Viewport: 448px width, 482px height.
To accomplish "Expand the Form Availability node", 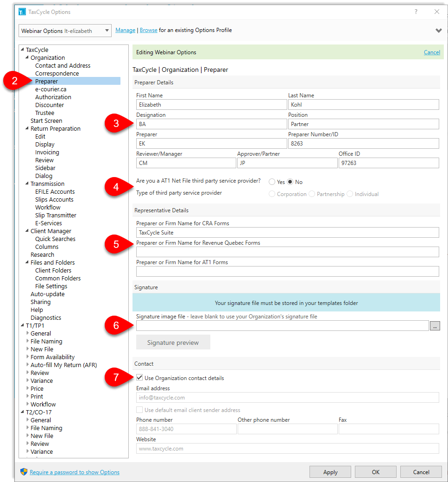I will pyautogui.click(x=27, y=356).
